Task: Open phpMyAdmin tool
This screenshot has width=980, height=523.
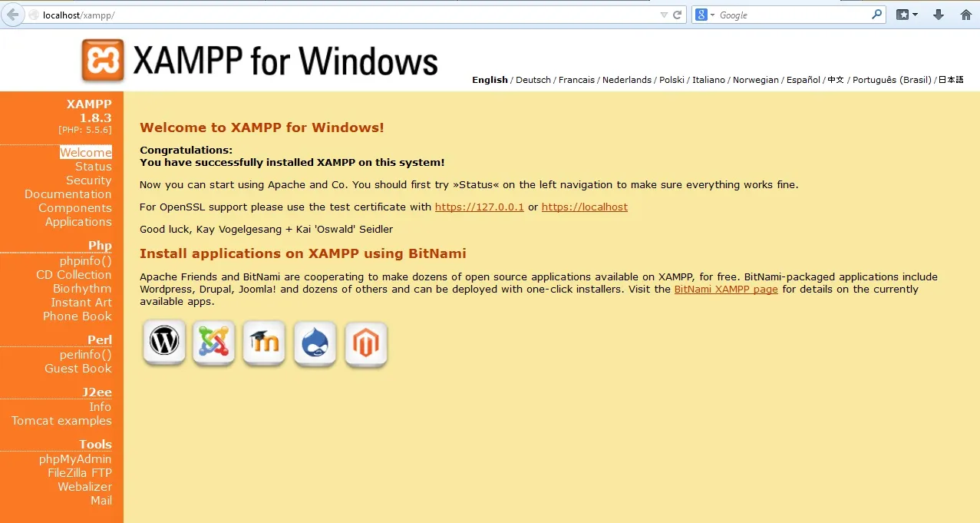Action: pyautogui.click(x=75, y=459)
